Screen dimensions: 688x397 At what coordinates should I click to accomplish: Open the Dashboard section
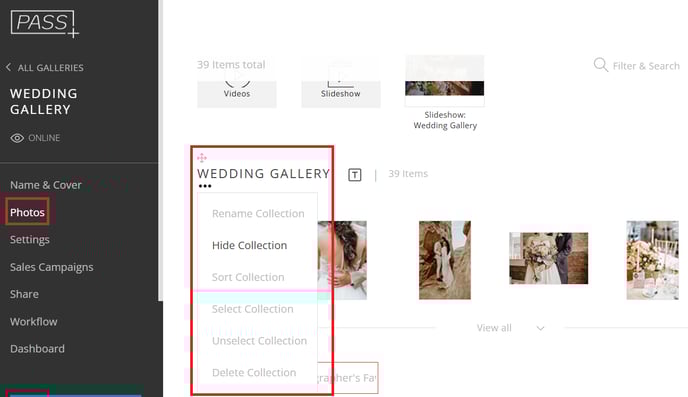[37, 349]
